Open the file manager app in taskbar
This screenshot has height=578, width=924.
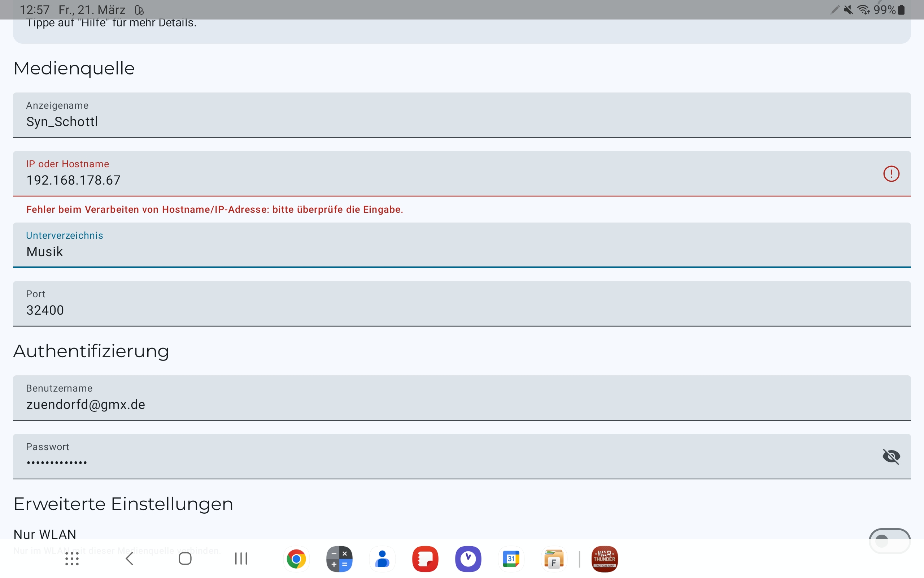pyautogui.click(x=554, y=559)
